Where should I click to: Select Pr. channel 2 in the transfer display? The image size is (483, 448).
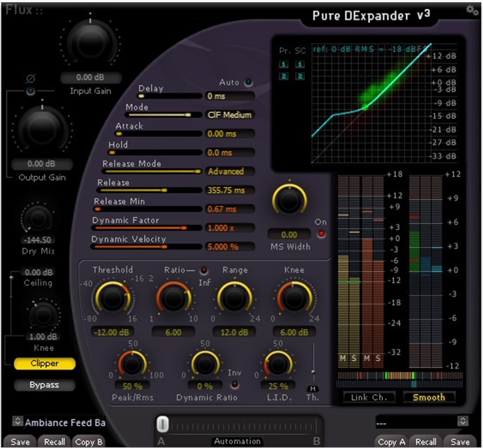[x=284, y=76]
